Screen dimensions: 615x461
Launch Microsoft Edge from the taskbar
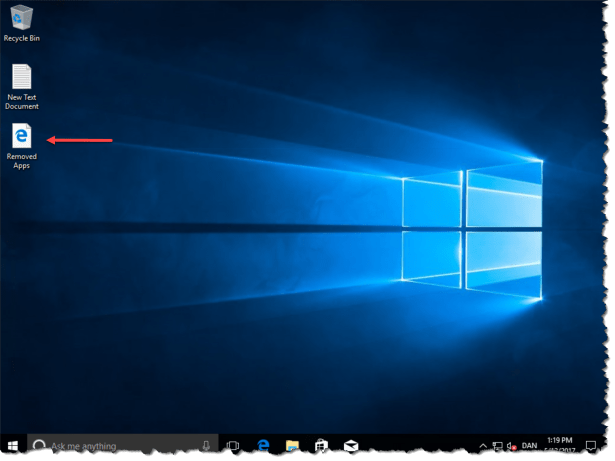click(263, 446)
